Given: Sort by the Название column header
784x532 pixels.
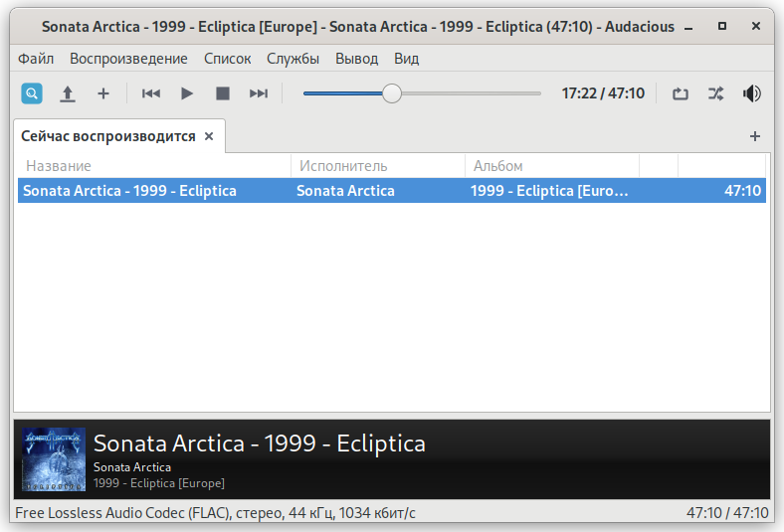Looking at the screenshot, I should coord(152,166).
